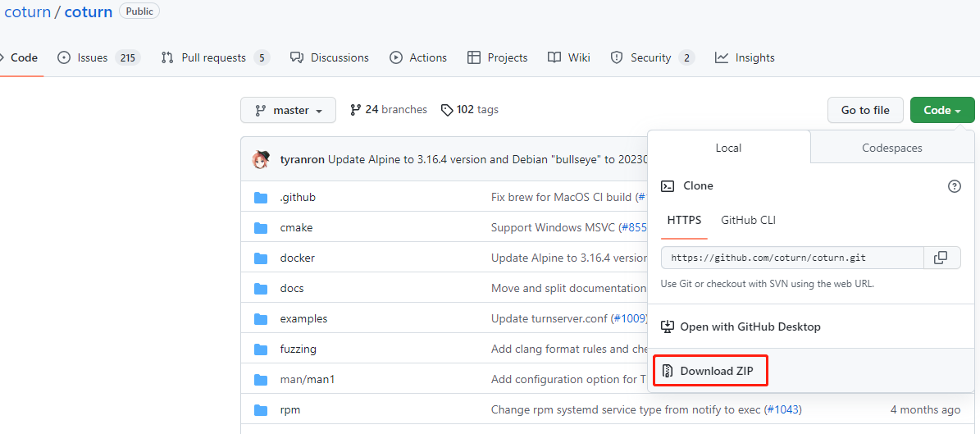Toggle the green Code dropdown button

[x=942, y=110]
